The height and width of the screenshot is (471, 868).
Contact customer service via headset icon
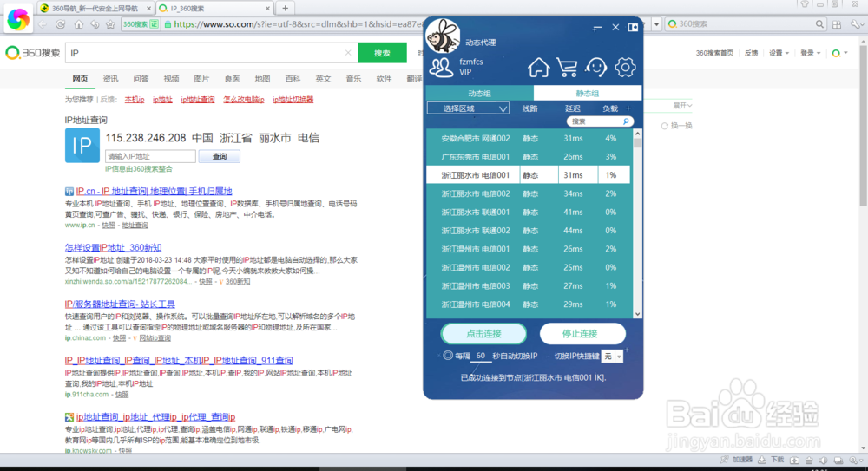[596, 68]
